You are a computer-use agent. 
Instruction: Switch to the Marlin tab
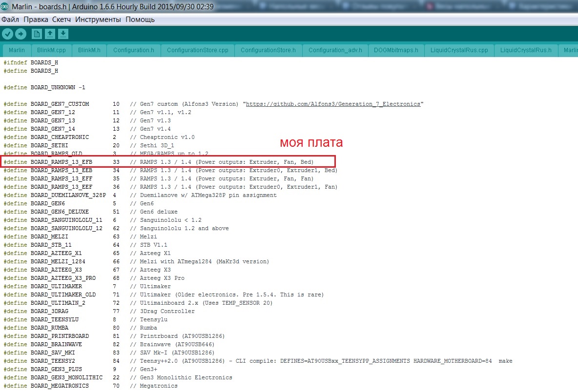point(17,50)
